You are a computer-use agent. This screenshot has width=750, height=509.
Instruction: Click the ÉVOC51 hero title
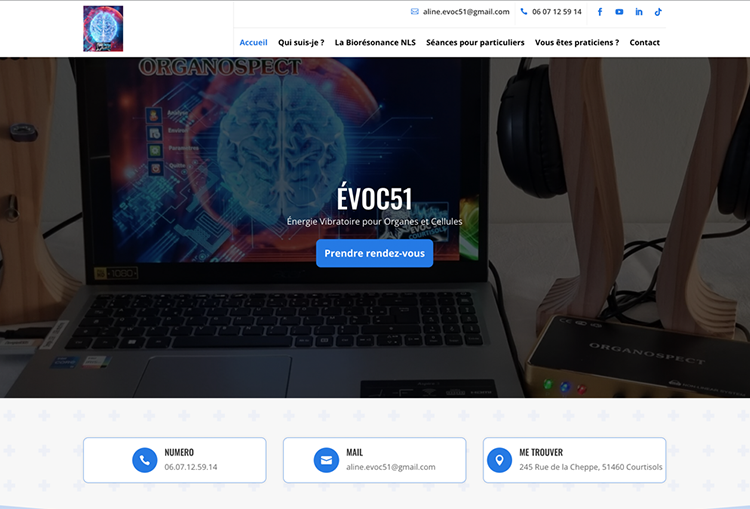[375, 198]
